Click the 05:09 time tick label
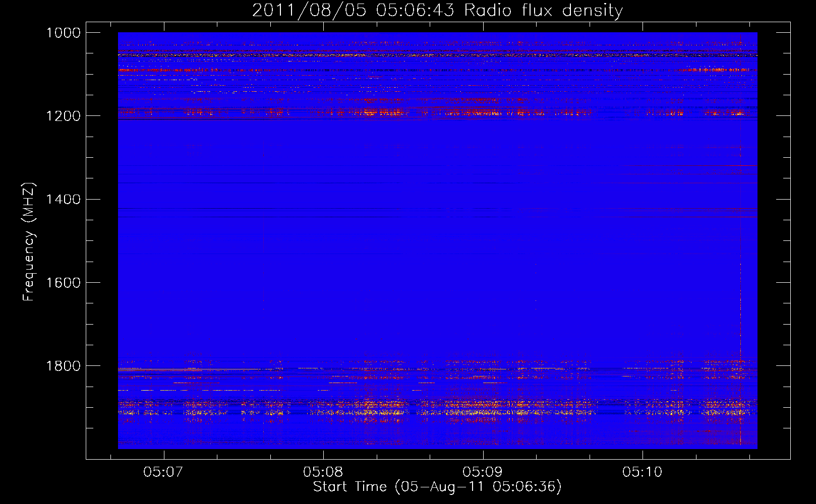Image resolution: width=816 pixels, height=504 pixels. 483,472
